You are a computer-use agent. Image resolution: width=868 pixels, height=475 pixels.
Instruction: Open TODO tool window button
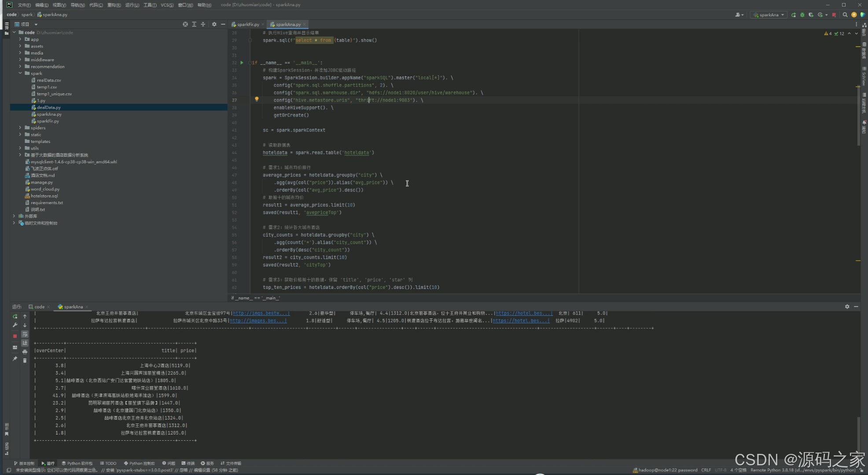pyautogui.click(x=108, y=463)
